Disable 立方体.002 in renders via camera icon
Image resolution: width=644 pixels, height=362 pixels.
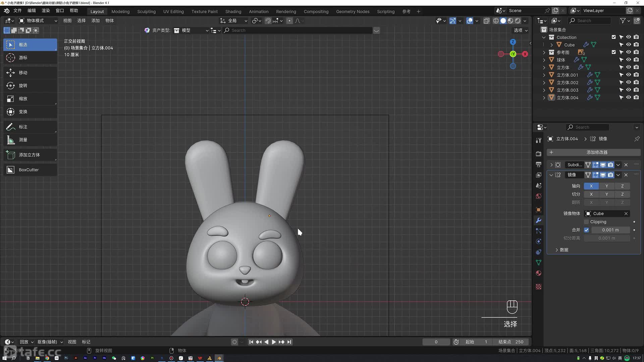coord(636,82)
